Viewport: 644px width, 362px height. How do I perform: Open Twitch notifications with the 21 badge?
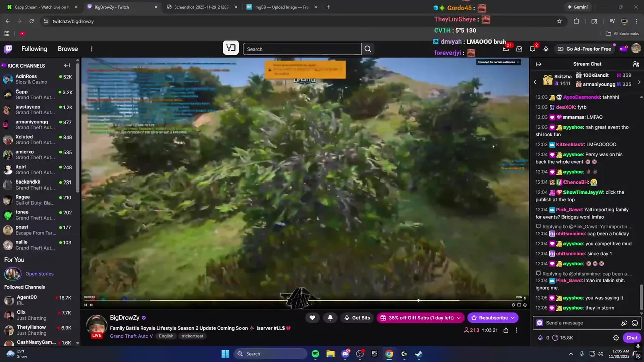506,49
